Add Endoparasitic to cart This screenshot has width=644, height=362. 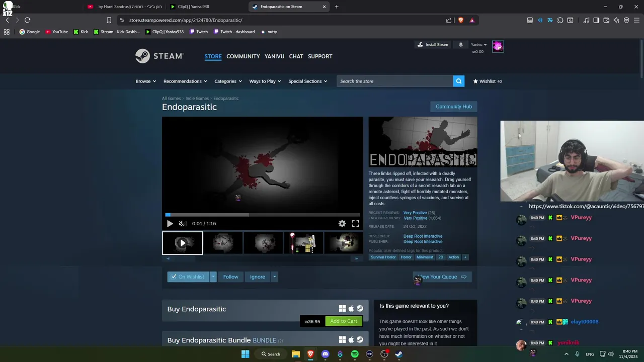tap(344, 321)
